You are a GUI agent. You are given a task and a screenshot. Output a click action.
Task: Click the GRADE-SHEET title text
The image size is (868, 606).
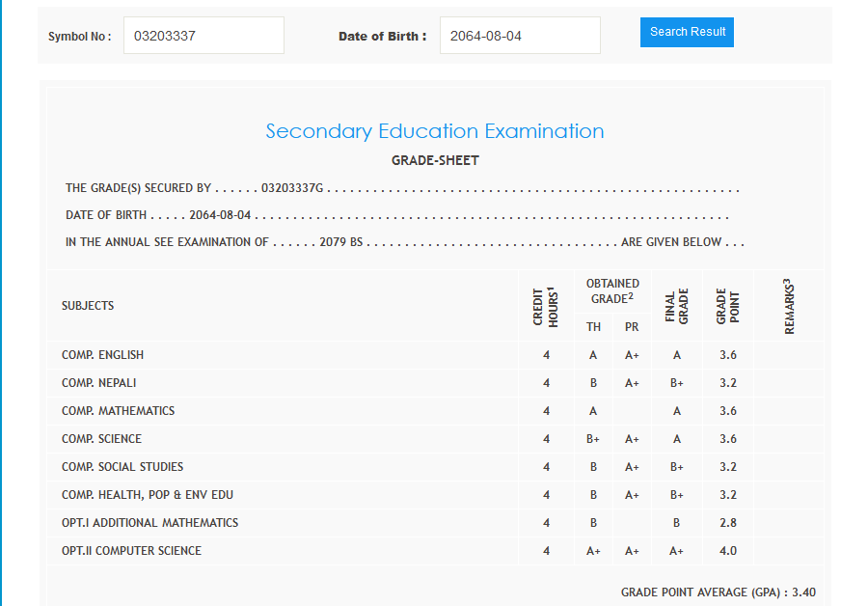[435, 160]
